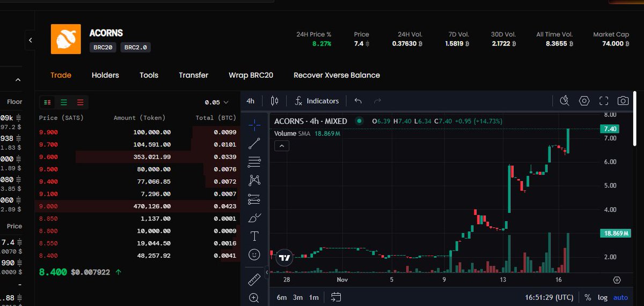Image resolution: width=644 pixels, height=306 pixels.
Task: Click the Total (BTC) column header
Action: (216, 117)
